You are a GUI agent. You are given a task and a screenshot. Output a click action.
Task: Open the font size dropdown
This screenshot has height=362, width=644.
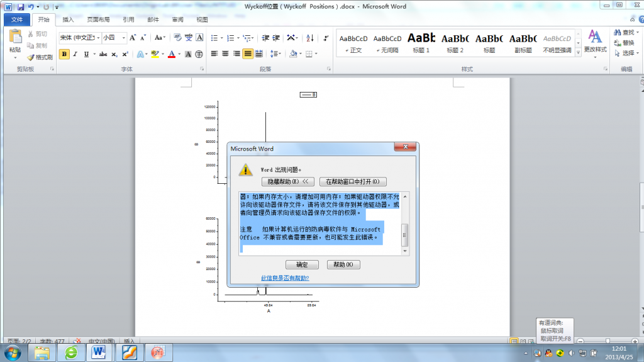tap(124, 38)
